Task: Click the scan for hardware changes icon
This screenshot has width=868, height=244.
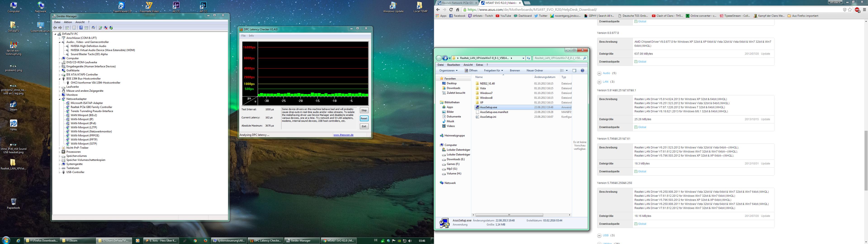Action: click(93, 28)
